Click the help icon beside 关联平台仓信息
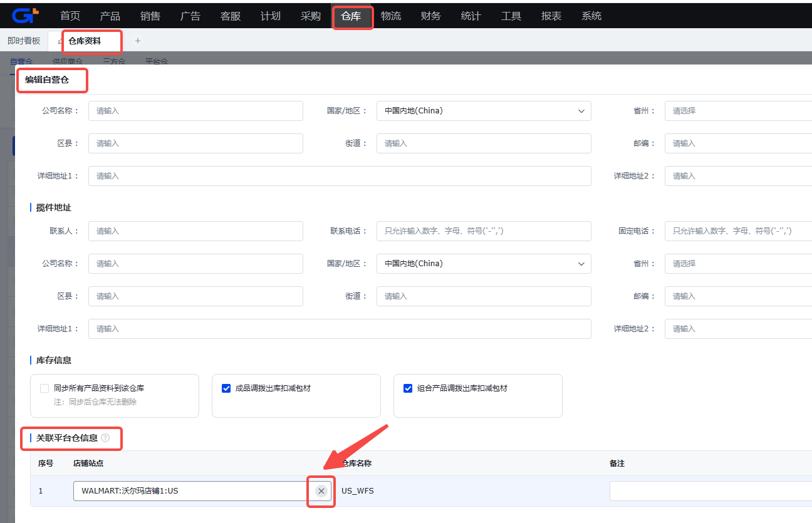Image resolution: width=812 pixels, height=523 pixels. (x=105, y=438)
